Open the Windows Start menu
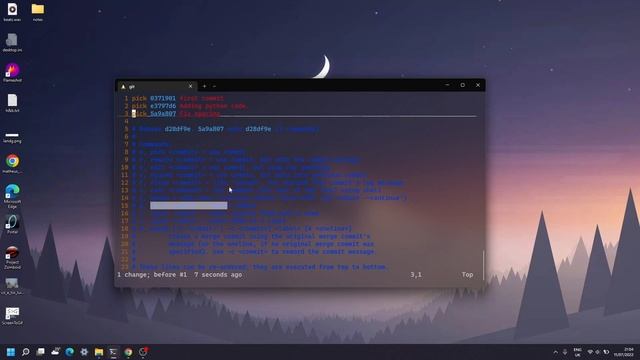Viewport: 640px width, 360px height. [x=11, y=352]
